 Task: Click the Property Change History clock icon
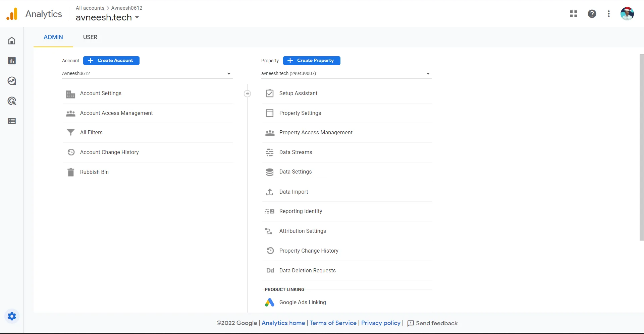(270, 251)
